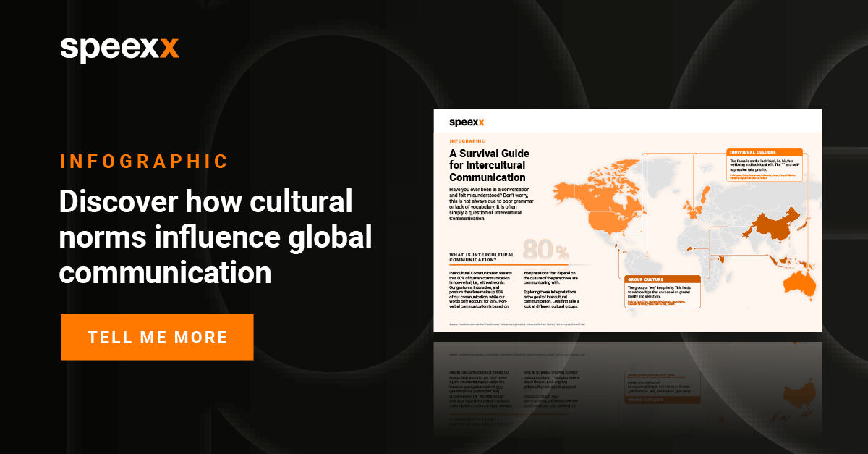The height and width of the screenshot is (454, 868).
Task: Select the orange Western Europe map region
Action: 694,214
